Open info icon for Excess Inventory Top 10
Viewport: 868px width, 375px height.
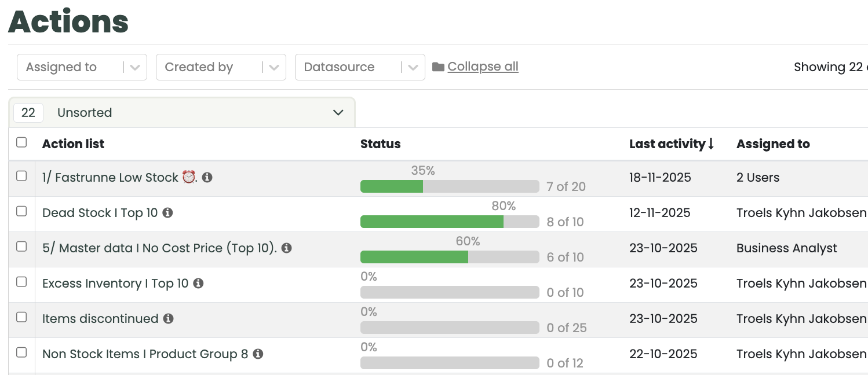[198, 284]
